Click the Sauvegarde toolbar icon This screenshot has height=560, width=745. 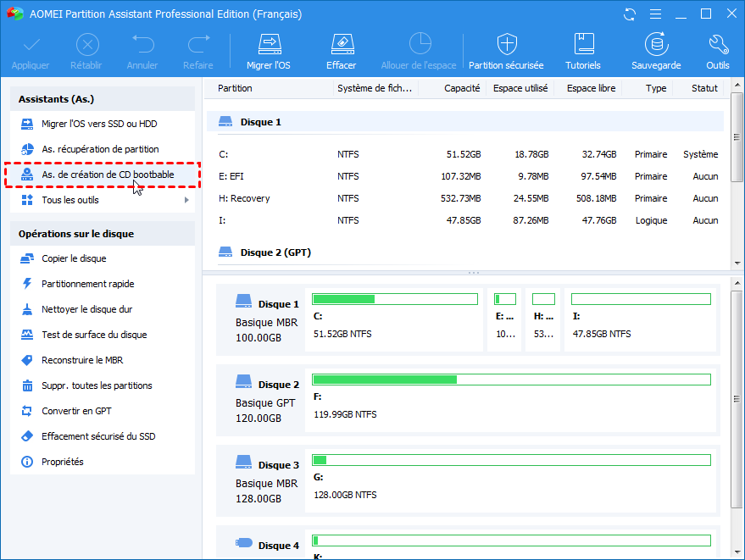[655, 44]
